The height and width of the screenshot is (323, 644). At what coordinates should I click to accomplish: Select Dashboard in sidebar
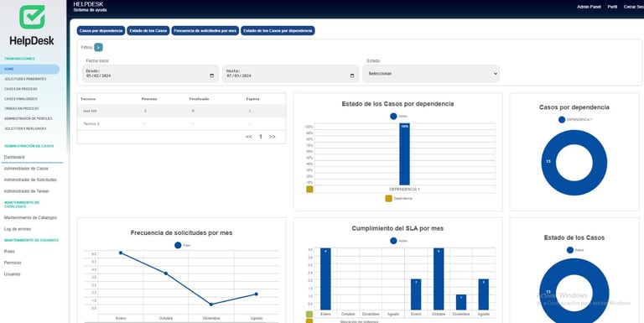pyautogui.click(x=14, y=157)
